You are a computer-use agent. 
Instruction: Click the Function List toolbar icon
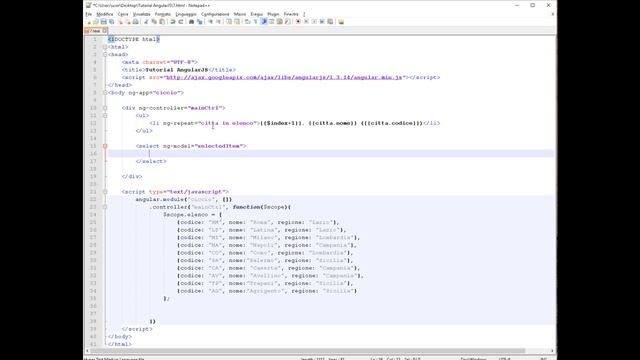287,22
